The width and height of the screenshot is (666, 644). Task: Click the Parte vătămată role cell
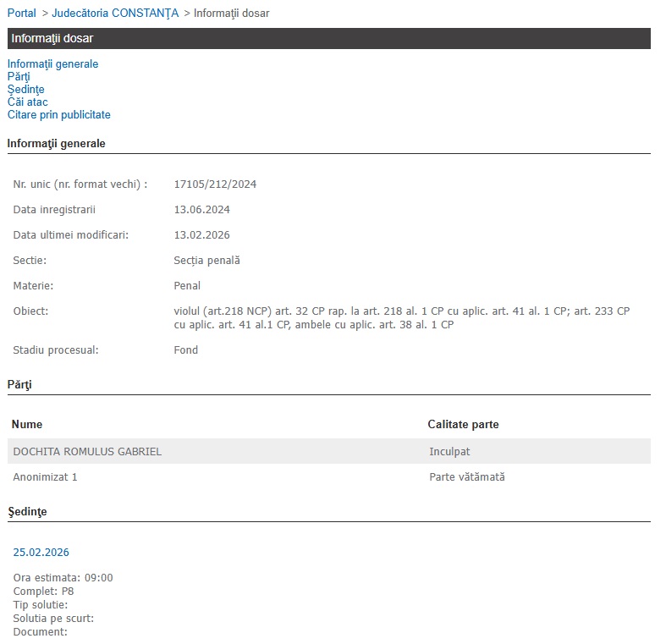pos(466,477)
